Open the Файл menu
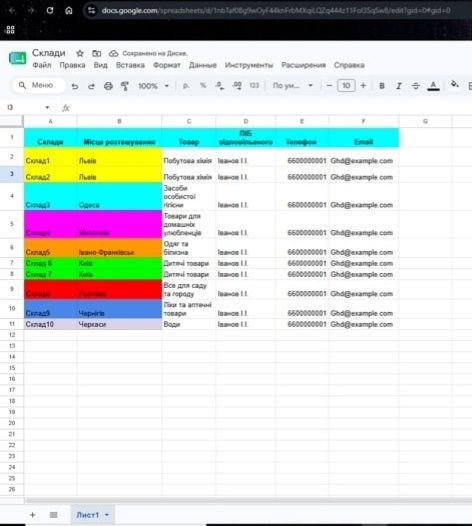The height and width of the screenshot is (526, 472). coord(42,65)
